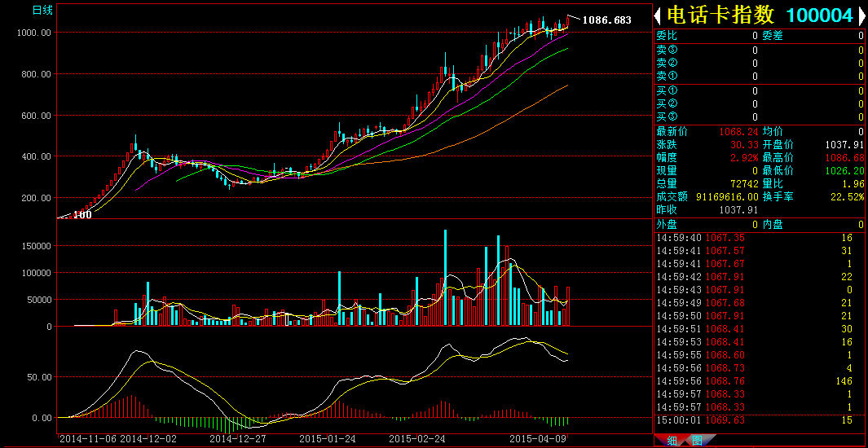The height and width of the screenshot is (448, 868).
Task: Click the index code 100004
Action: coord(820,15)
